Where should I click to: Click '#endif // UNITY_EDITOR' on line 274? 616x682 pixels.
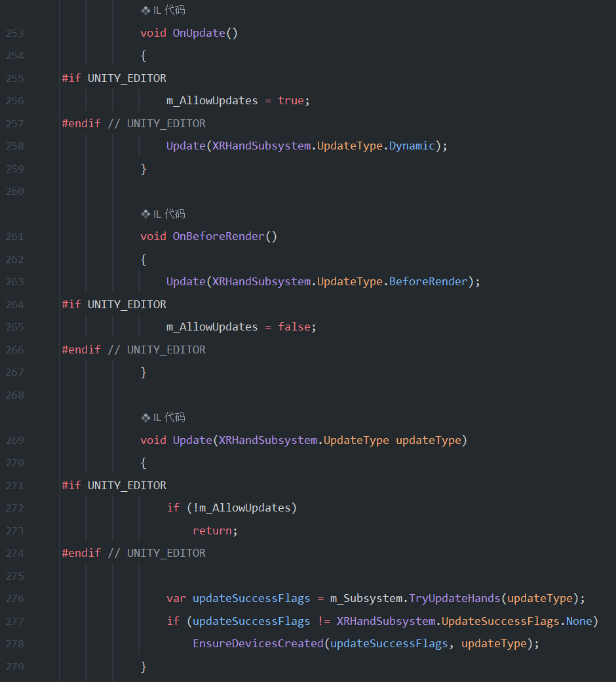(x=134, y=553)
